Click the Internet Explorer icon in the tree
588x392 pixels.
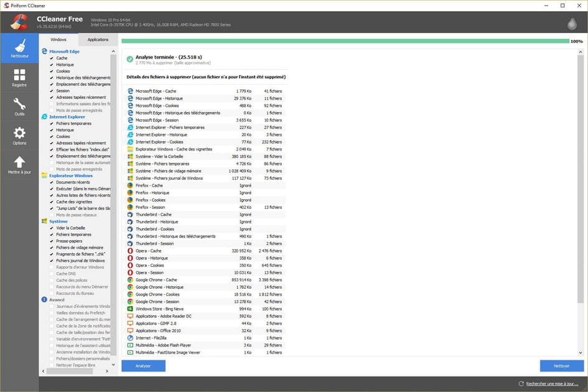44,116
